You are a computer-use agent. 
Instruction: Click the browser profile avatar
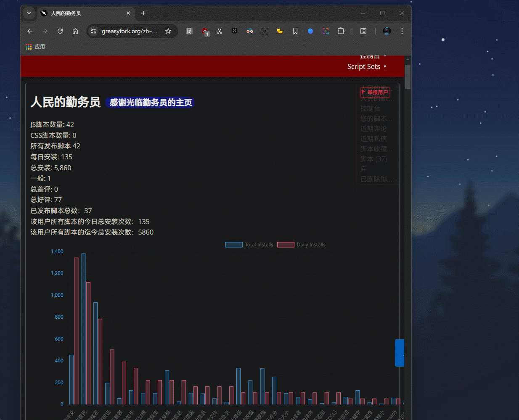click(x=387, y=31)
